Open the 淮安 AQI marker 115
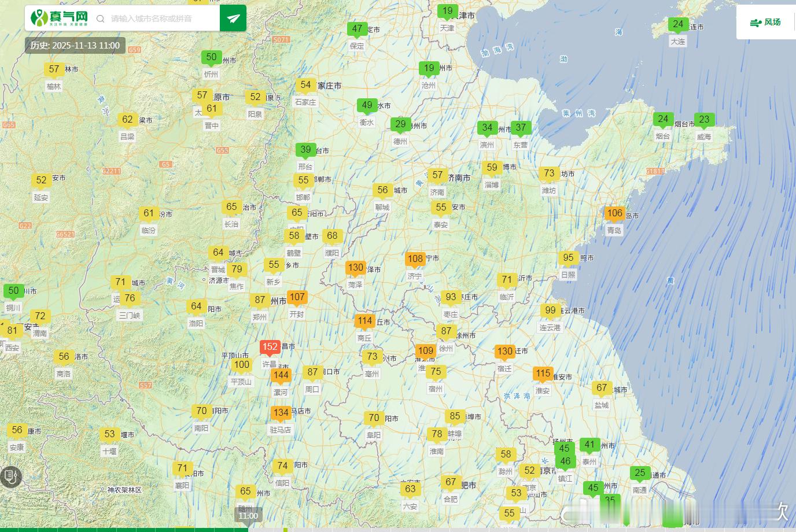Image resolution: width=796 pixels, height=532 pixels. pos(543,373)
